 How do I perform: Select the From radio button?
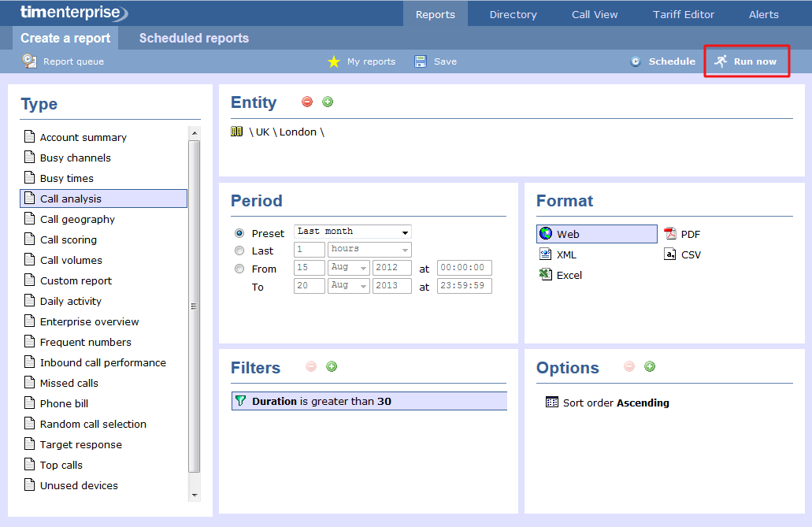[x=239, y=269]
